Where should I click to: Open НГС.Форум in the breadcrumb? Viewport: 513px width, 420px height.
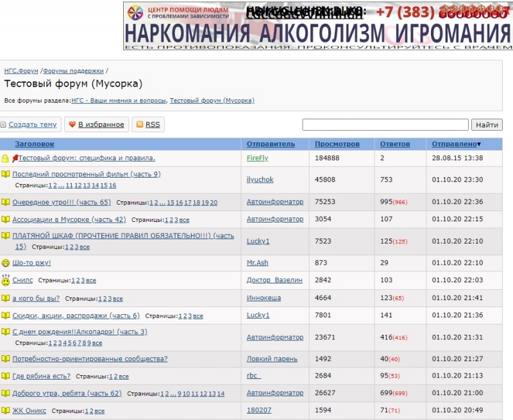point(21,71)
